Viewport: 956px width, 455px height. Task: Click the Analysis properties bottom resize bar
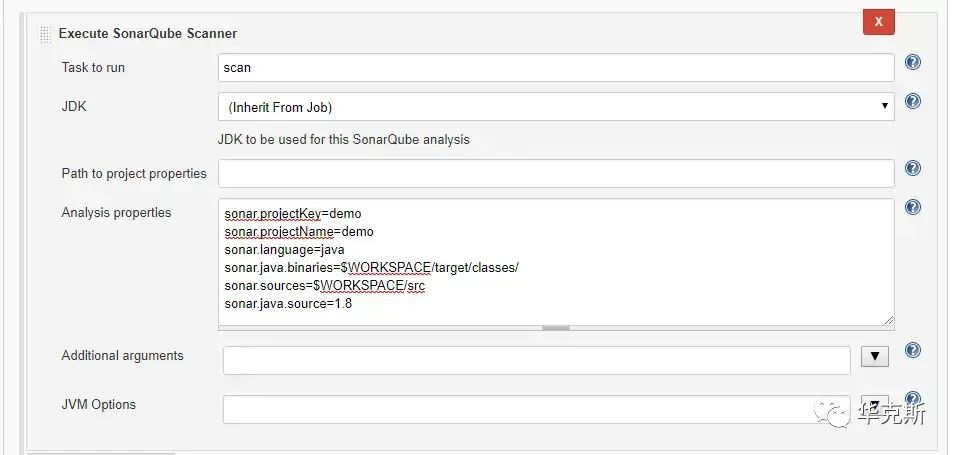coord(556,327)
